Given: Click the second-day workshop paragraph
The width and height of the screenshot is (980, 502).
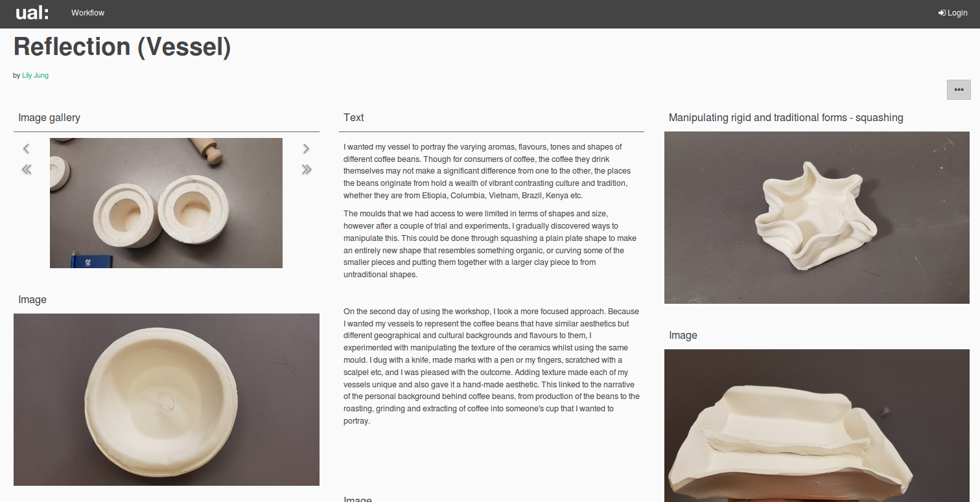Looking at the screenshot, I should 491,366.
